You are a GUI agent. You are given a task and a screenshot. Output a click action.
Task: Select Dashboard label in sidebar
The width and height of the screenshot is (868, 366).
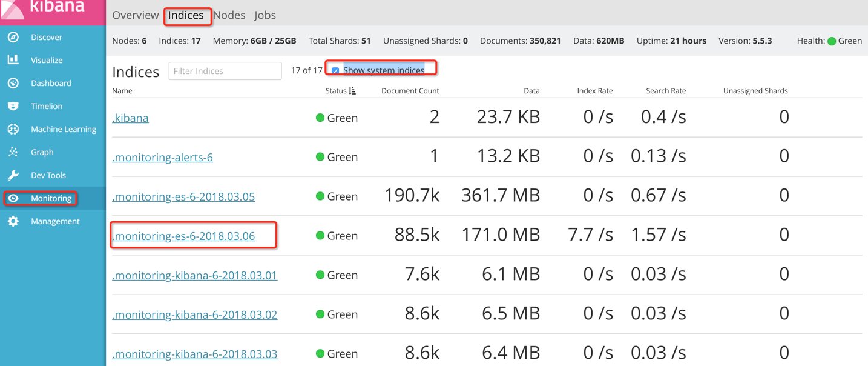coord(51,83)
